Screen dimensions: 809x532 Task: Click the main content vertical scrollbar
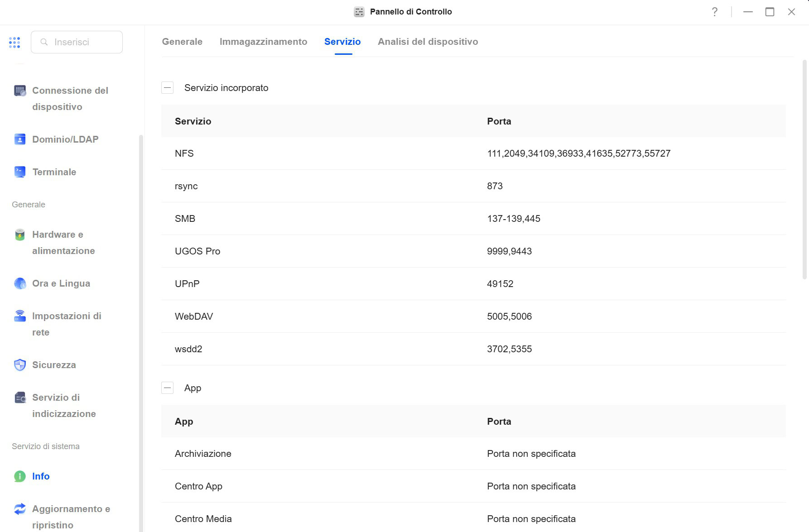pyautogui.click(x=804, y=170)
